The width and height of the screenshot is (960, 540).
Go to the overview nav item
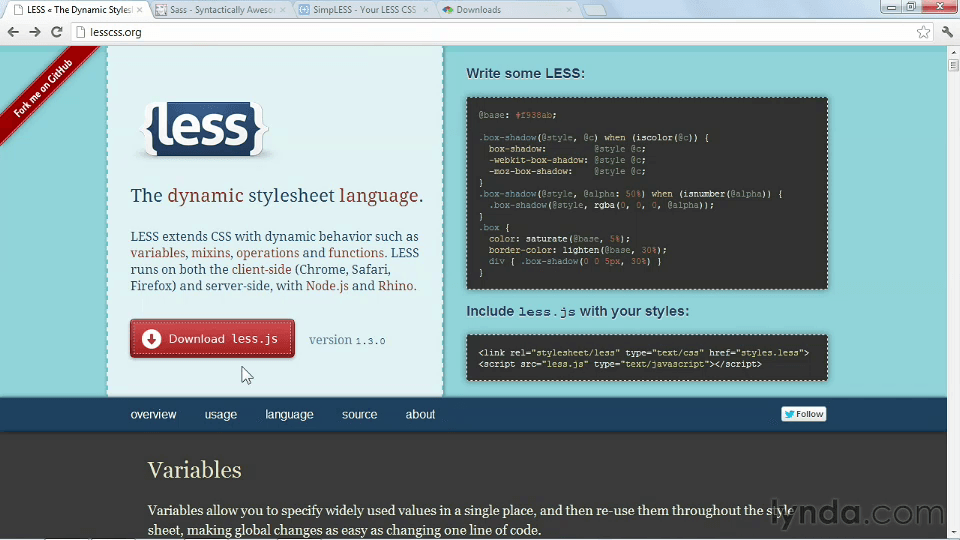[x=153, y=414]
